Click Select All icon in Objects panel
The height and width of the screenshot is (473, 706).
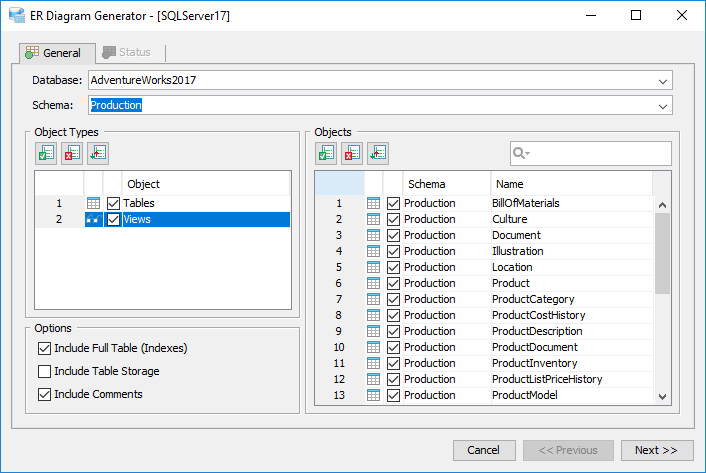(326, 153)
